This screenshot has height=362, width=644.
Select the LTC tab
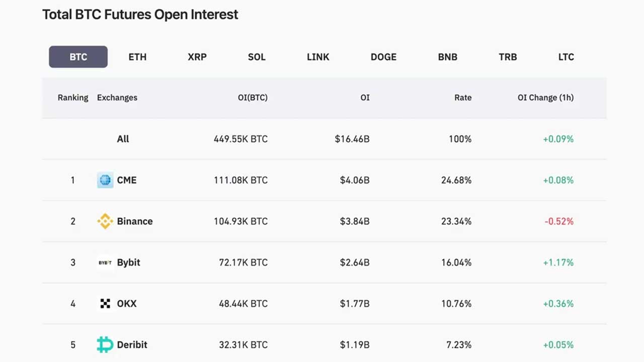click(x=566, y=57)
